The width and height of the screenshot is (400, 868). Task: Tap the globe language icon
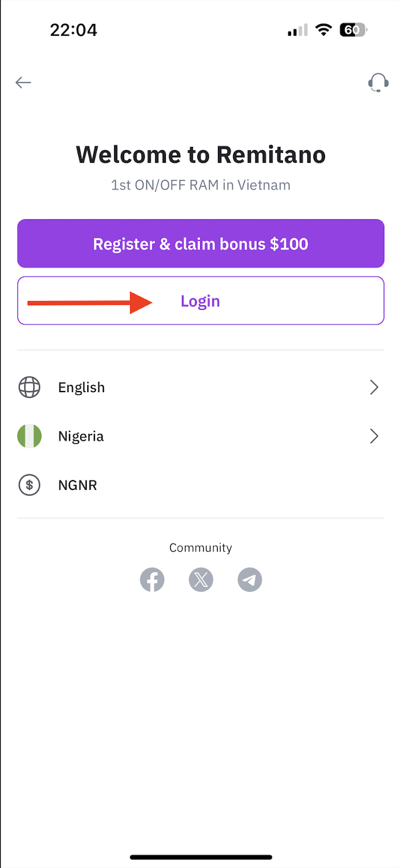[x=29, y=387]
